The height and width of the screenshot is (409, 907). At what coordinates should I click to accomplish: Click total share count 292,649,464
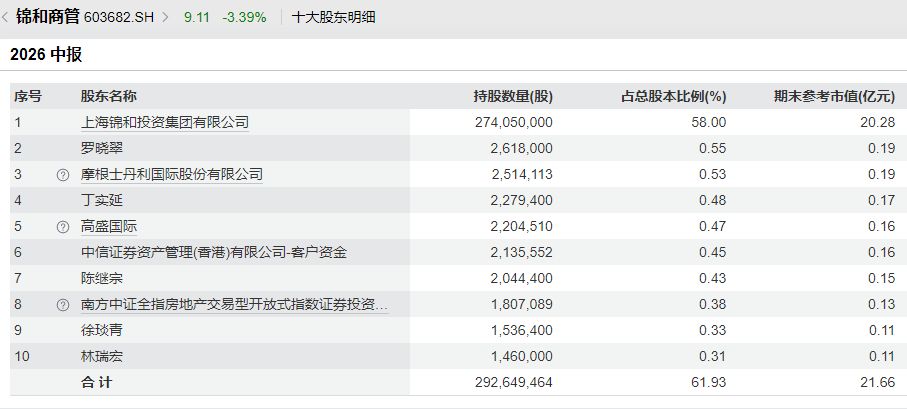coord(514,383)
